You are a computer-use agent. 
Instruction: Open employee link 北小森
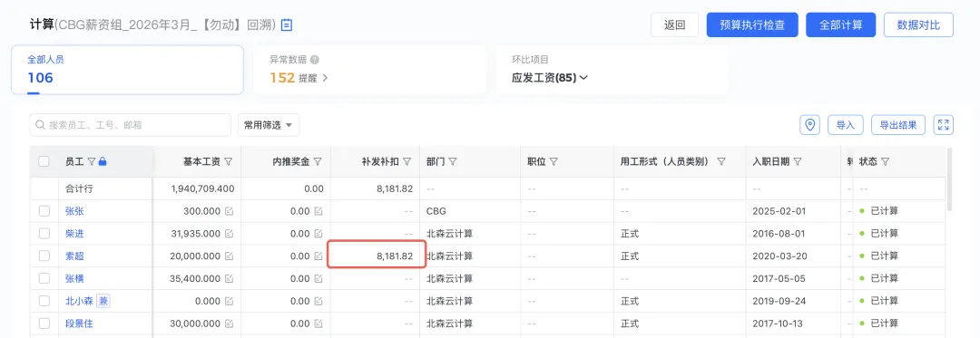[79, 301]
